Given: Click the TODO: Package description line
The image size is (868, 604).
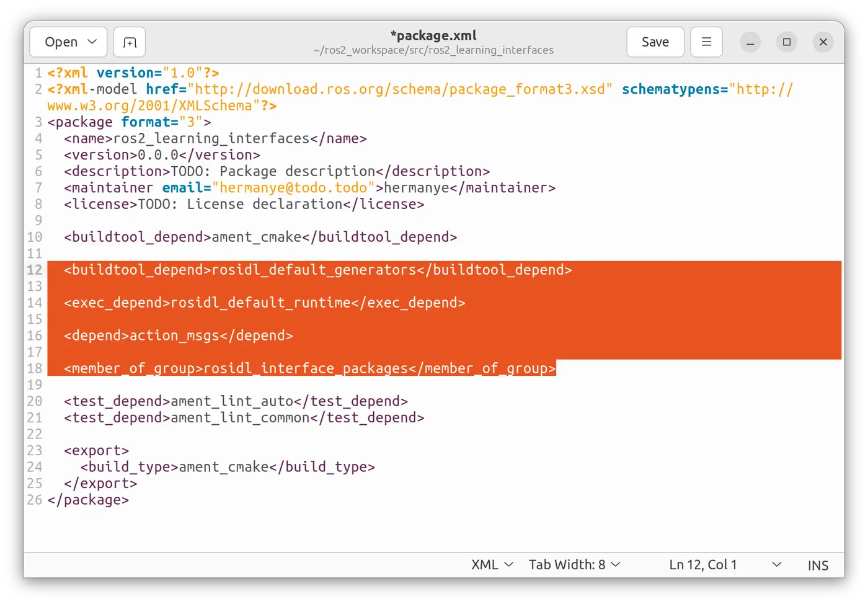Looking at the screenshot, I should point(277,171).
